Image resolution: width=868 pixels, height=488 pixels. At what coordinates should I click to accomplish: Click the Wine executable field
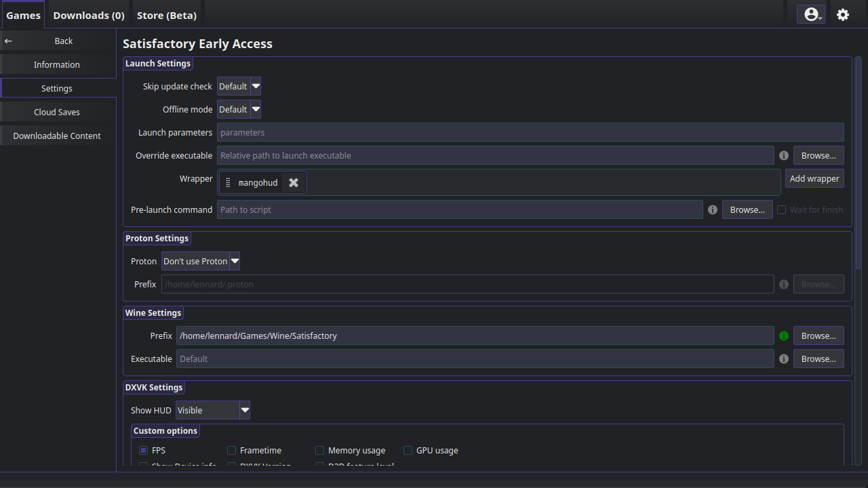(x=475, y=359)
